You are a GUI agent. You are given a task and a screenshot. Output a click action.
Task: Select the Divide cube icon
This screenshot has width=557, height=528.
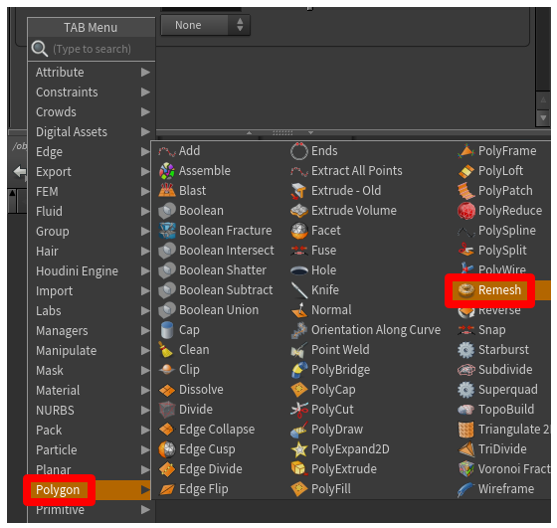pyautogui.click(x=167, y=410)
